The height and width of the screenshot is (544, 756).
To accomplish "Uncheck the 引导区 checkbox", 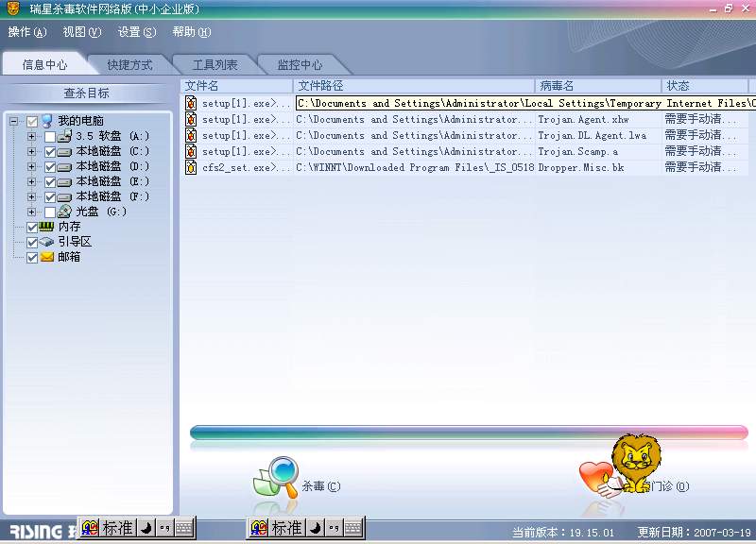I will coord(32,243).
